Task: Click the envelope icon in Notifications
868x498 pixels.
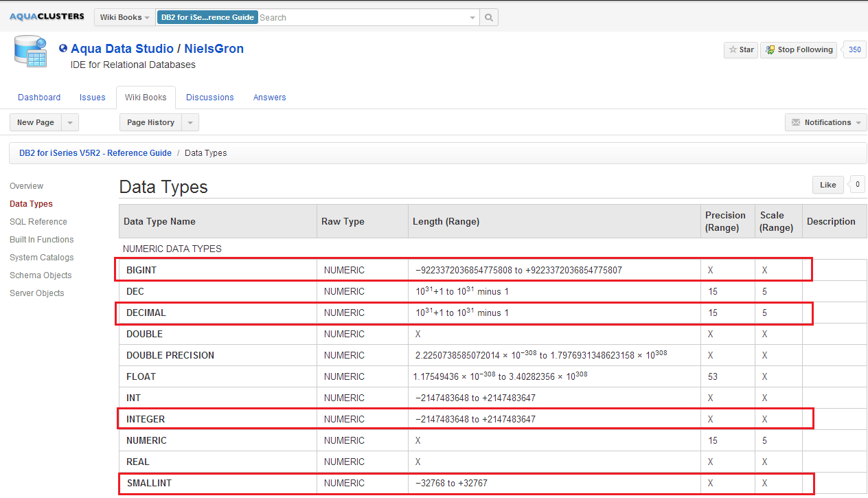Action: tap(796, 122)
